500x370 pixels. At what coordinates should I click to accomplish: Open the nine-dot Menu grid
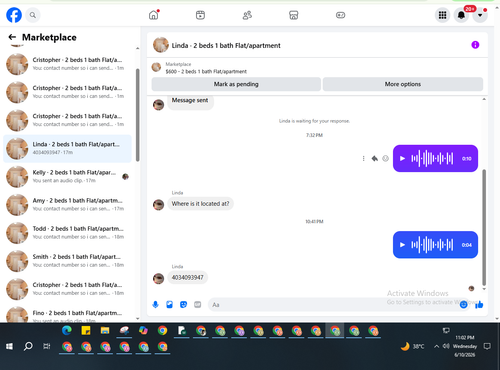[442, 15]
